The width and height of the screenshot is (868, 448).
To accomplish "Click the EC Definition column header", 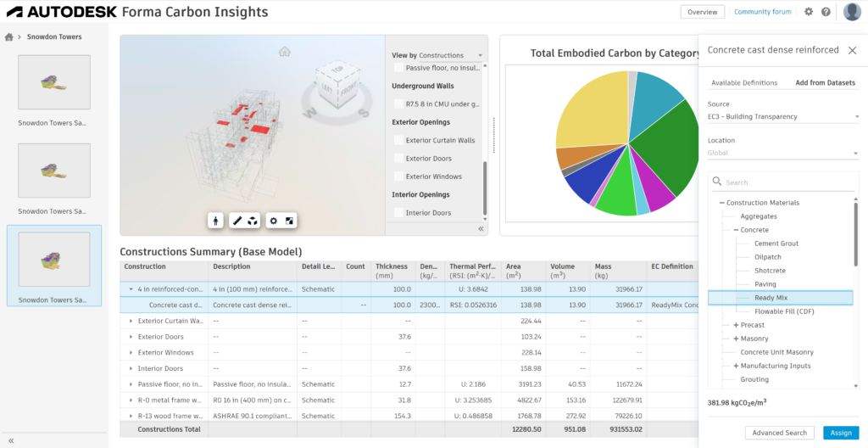I will click(x=672, y=266).
